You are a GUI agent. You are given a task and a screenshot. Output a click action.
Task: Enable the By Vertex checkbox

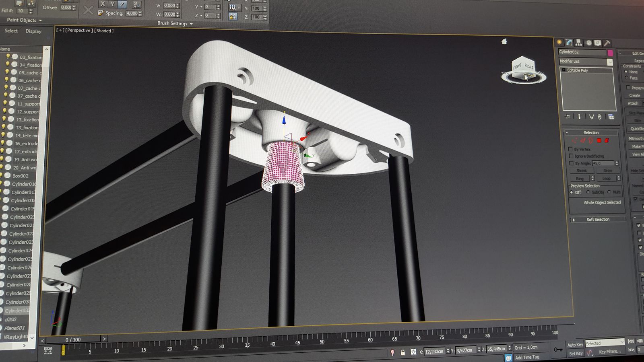(570, 149)
